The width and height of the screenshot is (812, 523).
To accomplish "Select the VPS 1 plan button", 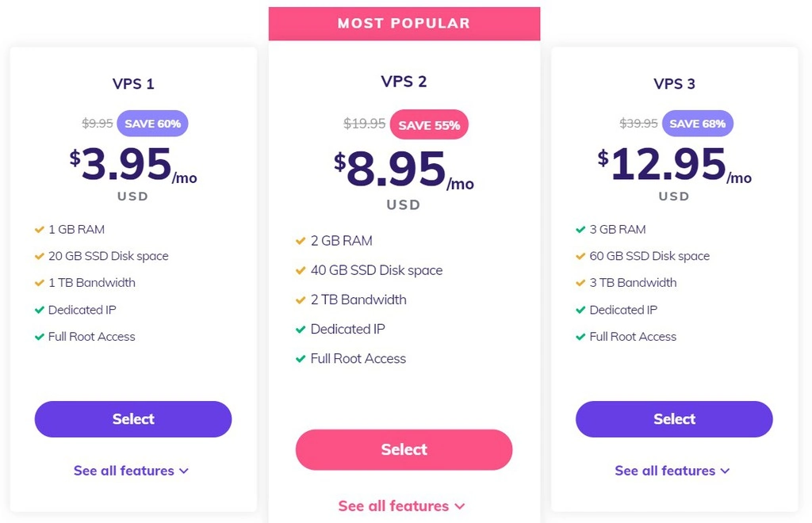I will 133,419.
